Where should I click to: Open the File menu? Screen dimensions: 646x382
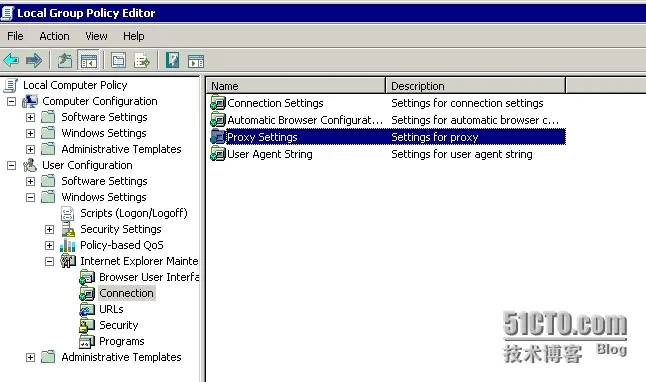15,36
